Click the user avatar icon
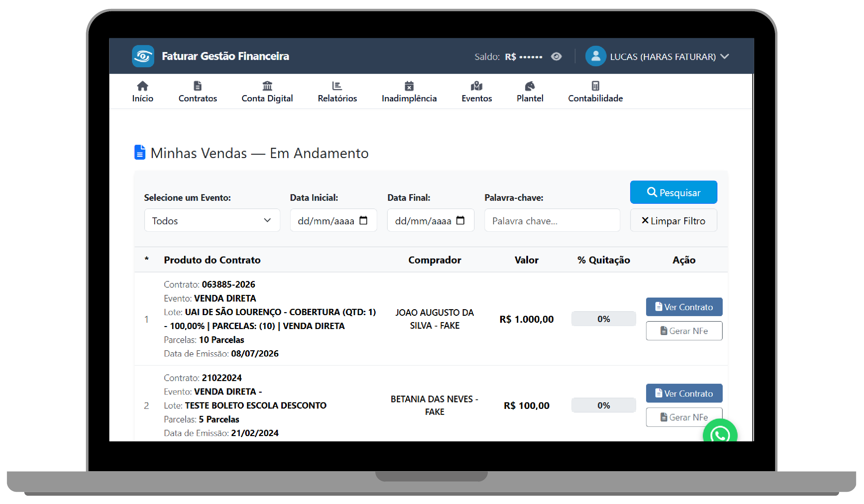 pos(596,56)
